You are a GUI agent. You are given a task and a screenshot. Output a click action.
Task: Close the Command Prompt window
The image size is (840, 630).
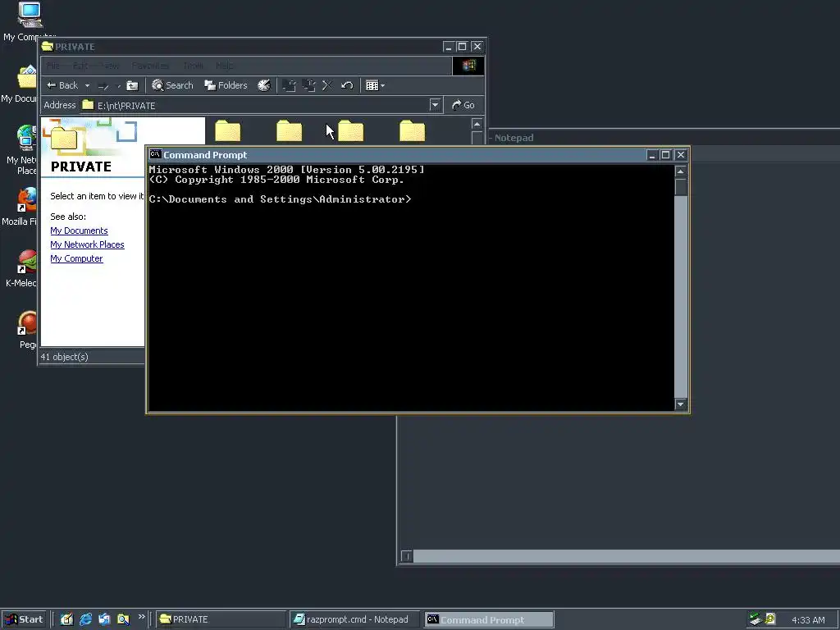pyautogui.click(x=680, y=155)
